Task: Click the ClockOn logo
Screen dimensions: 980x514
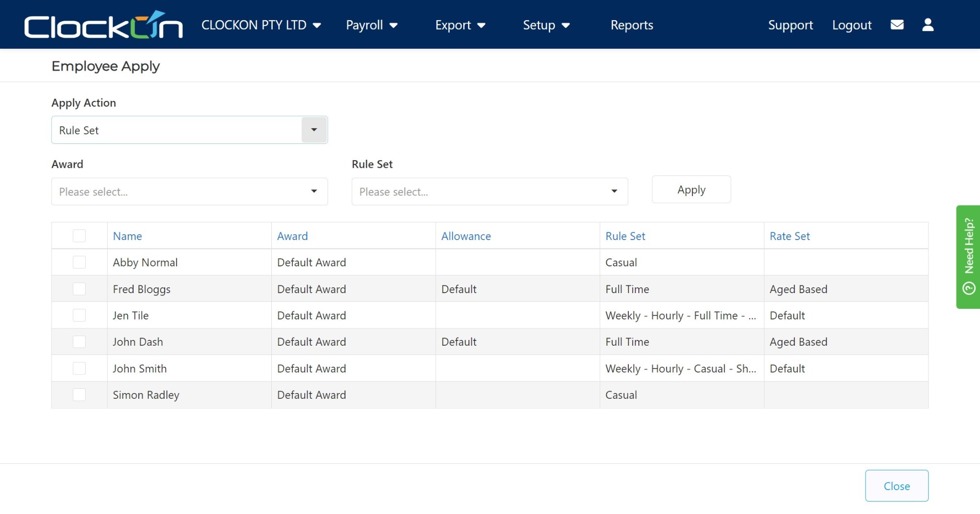Action: (103, 24)
